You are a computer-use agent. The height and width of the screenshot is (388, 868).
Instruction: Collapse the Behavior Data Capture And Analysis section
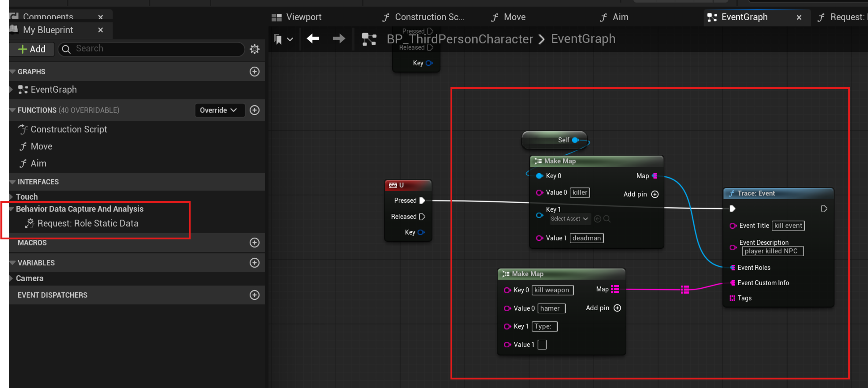coord(11,209)
